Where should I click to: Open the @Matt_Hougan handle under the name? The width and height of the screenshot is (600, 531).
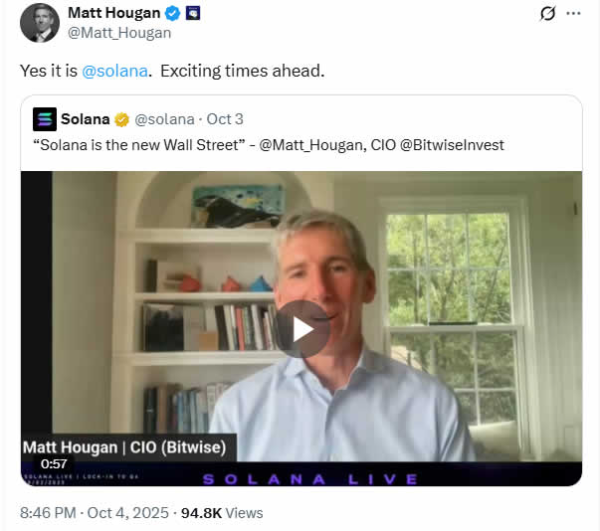(119, 33)
